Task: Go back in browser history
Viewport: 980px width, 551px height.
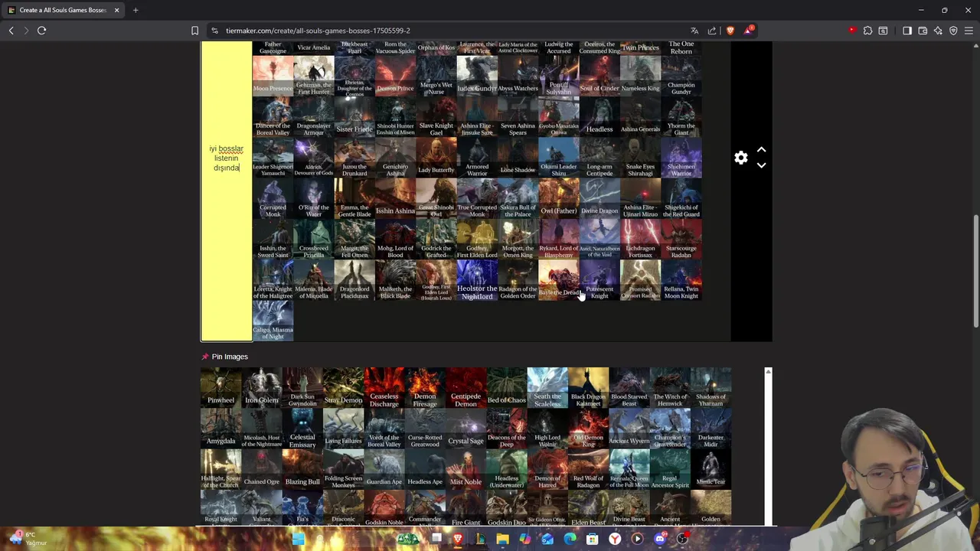Action: 11,31
